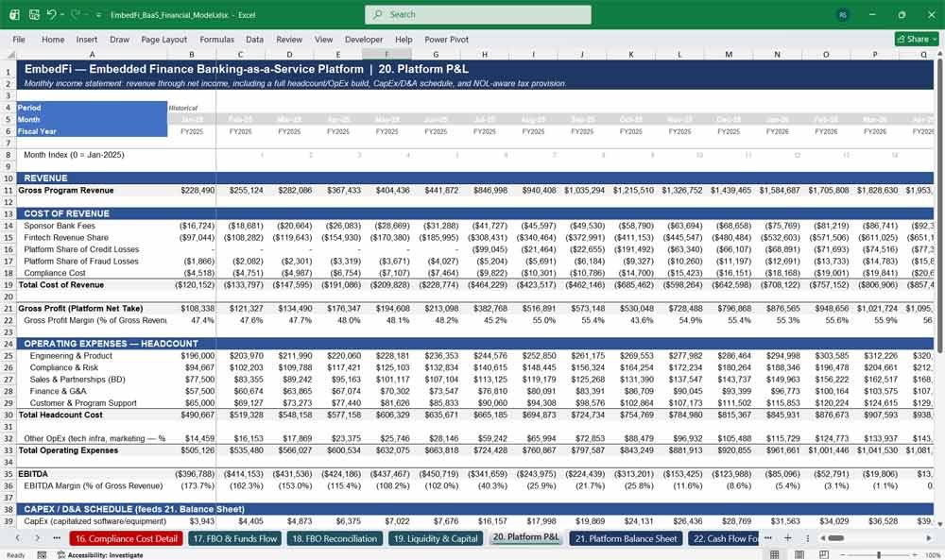Switch to the Home ribbon tab
The width and height of the screenshot is (945, 560).
(53, 39)
